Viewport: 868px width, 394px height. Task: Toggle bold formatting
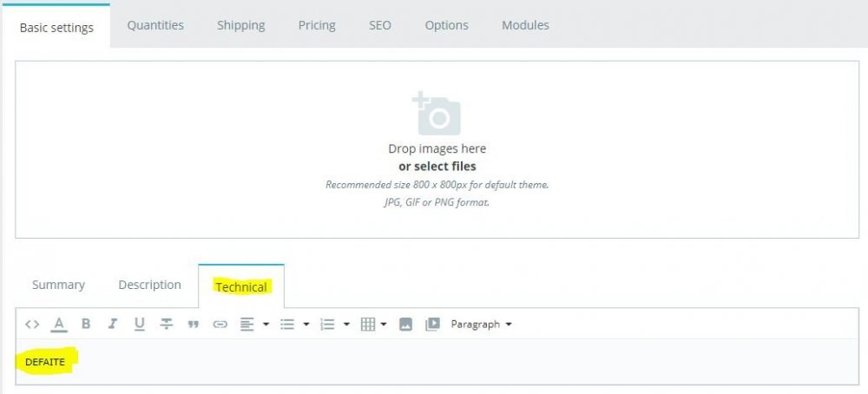tap(86, 325)
